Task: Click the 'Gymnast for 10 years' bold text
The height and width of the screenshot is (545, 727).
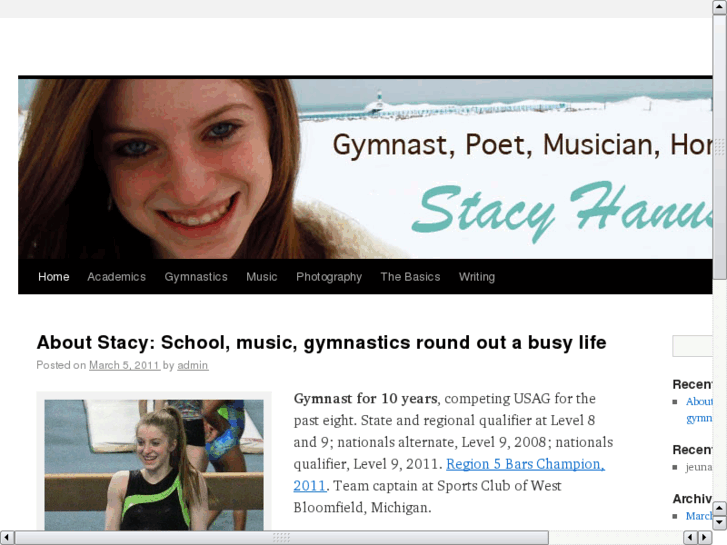Action: [365, 398]
